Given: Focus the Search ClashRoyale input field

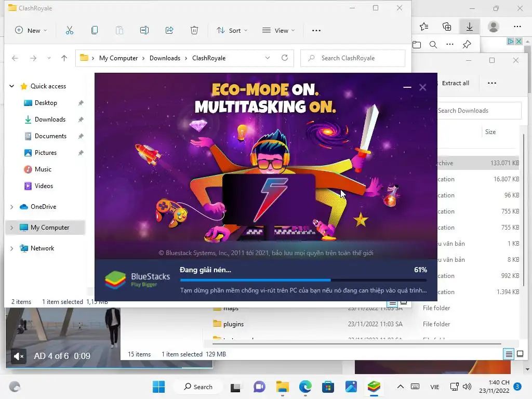Looking at the screenshot, I should [x=353, y=58].
